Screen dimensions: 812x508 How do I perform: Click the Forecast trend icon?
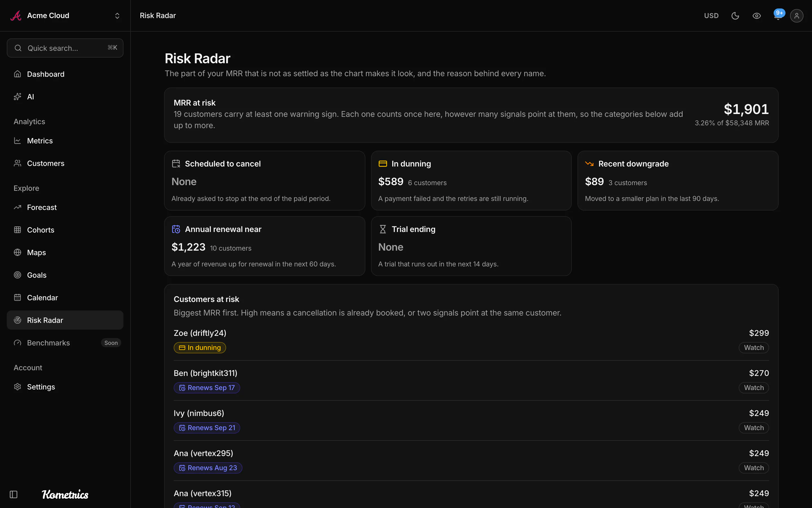17,207
